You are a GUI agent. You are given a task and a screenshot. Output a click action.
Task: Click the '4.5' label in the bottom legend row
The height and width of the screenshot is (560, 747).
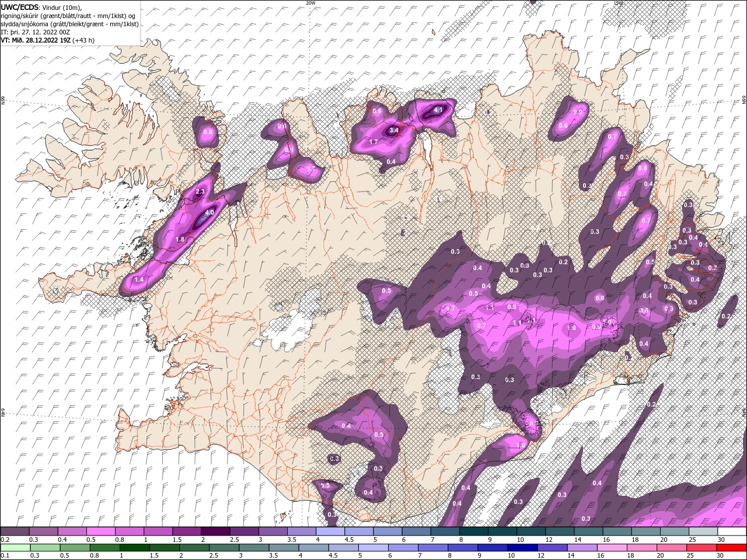coord(333,555)
